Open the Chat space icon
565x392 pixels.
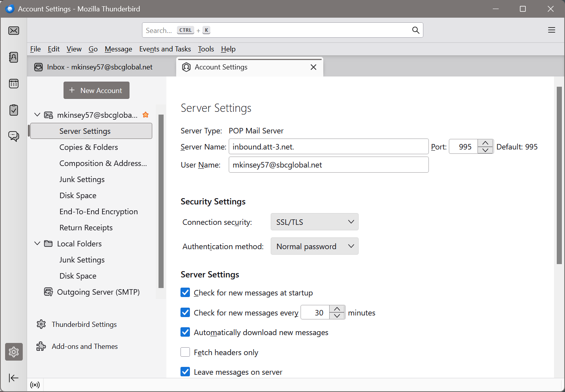pos(14,136)
